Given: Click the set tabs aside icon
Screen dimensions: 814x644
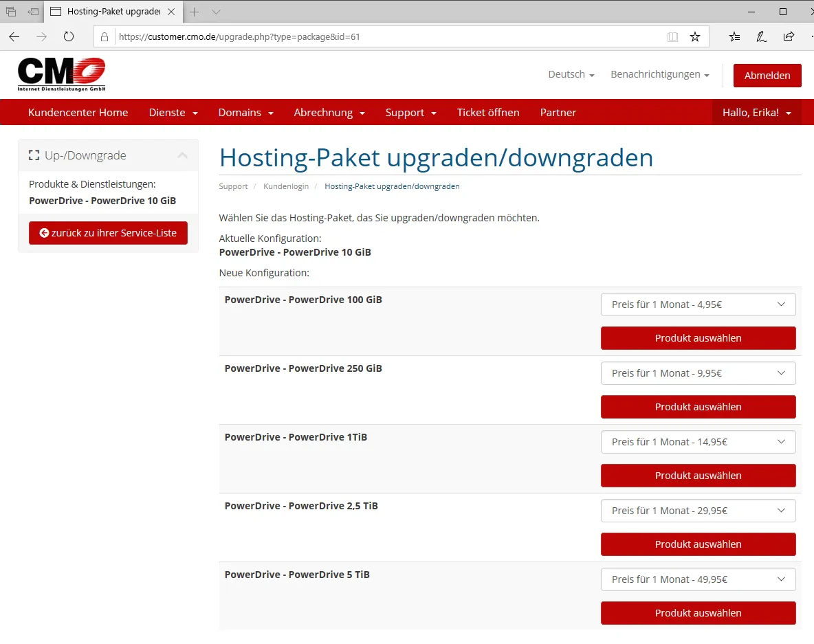Looking at the screenshot, I should (33, 12).
